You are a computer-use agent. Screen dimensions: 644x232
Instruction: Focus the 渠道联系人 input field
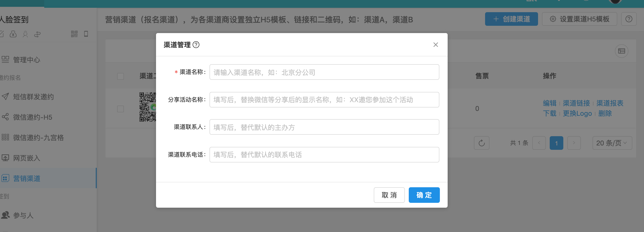tap(324, 127)
